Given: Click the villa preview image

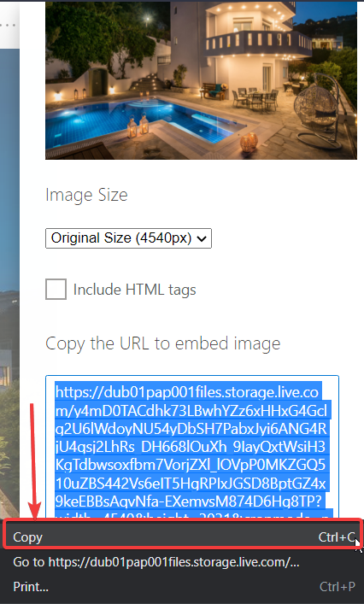Looking at the screenshot, I should (x=201, y=79).
